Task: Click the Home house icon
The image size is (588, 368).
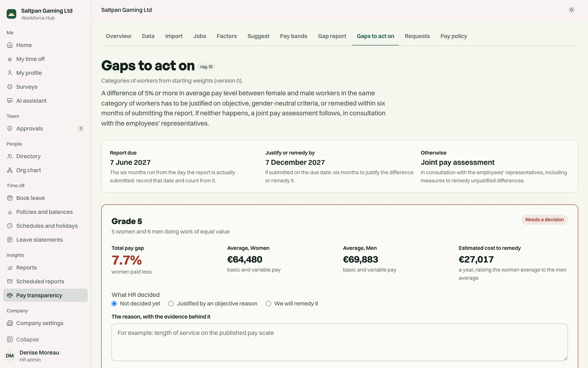Action: click(10, 45)
